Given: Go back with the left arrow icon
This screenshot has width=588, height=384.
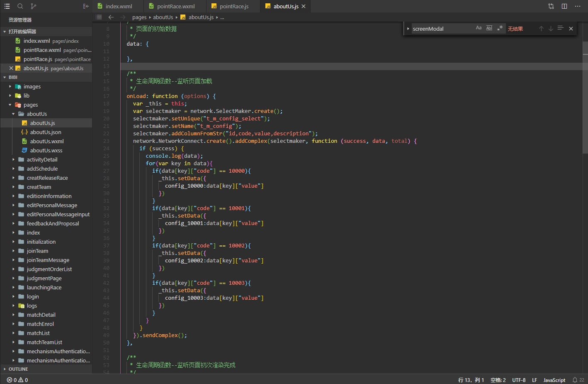Looking at the screenshot, I should tap(111, 17).
